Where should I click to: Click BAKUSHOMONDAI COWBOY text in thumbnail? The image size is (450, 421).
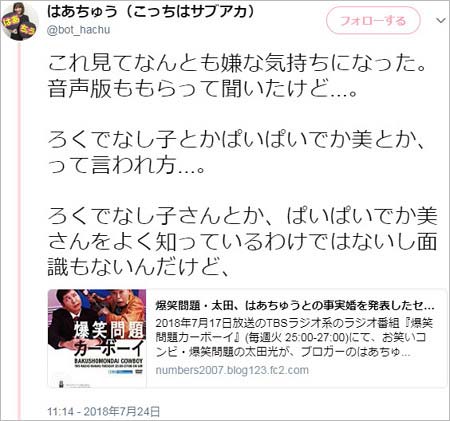pos(108,361)
